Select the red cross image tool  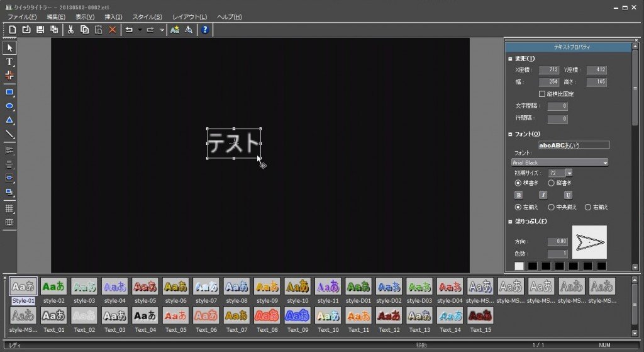[9, 76]
